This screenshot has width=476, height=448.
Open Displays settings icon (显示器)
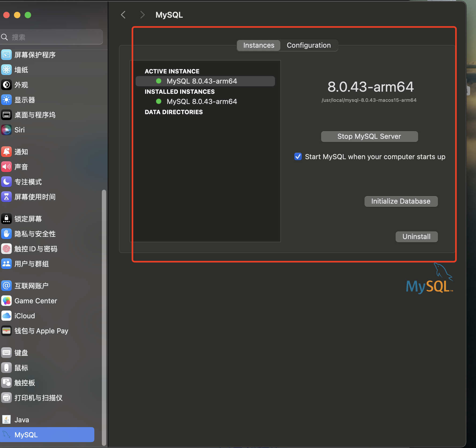[x=6, y=100]
